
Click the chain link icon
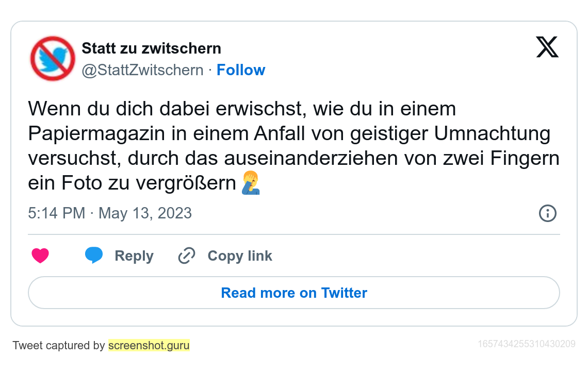(186, 256)
